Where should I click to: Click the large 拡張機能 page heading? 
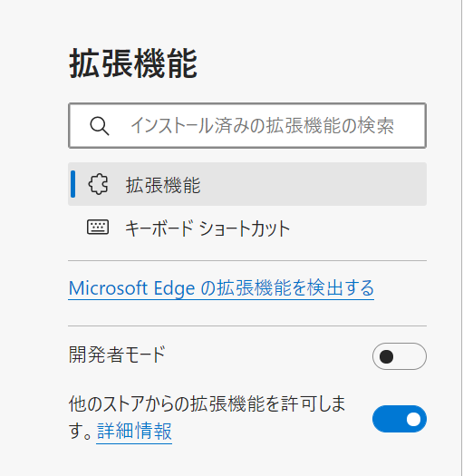point(133,63)
